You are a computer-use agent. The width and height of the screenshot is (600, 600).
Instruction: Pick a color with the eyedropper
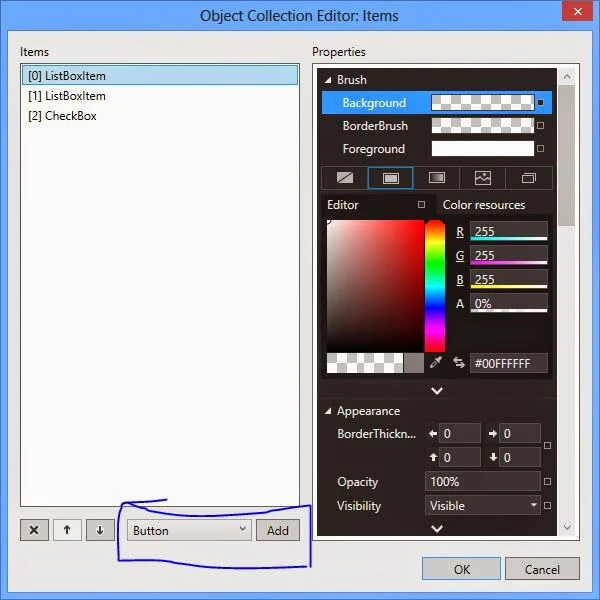[436, 362]
